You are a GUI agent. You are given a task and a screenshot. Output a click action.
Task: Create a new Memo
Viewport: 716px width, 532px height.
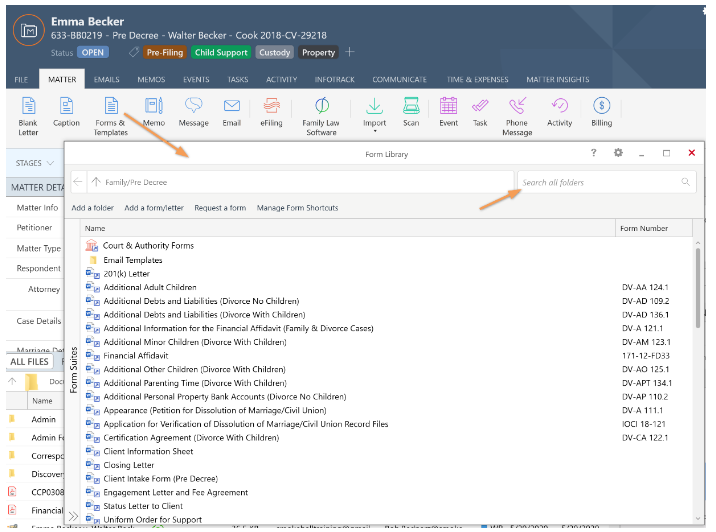point(154,112)
